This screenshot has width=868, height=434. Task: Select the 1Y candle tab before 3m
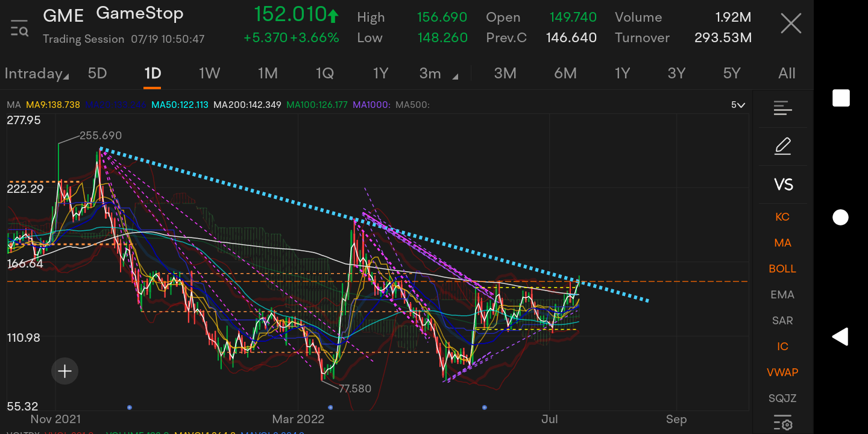click(380, 74)
